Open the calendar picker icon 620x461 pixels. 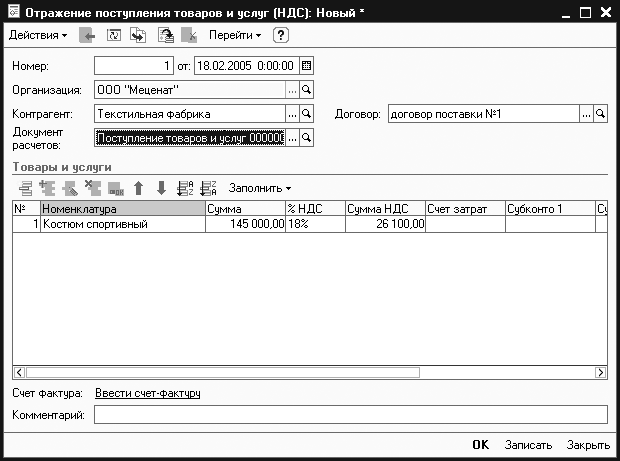pos(306,66)
